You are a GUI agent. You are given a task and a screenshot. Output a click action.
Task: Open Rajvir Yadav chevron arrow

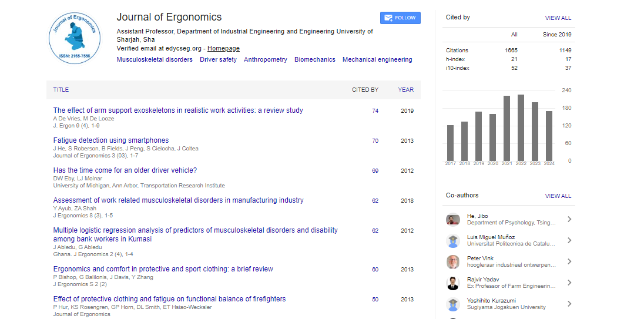point(569,283)
